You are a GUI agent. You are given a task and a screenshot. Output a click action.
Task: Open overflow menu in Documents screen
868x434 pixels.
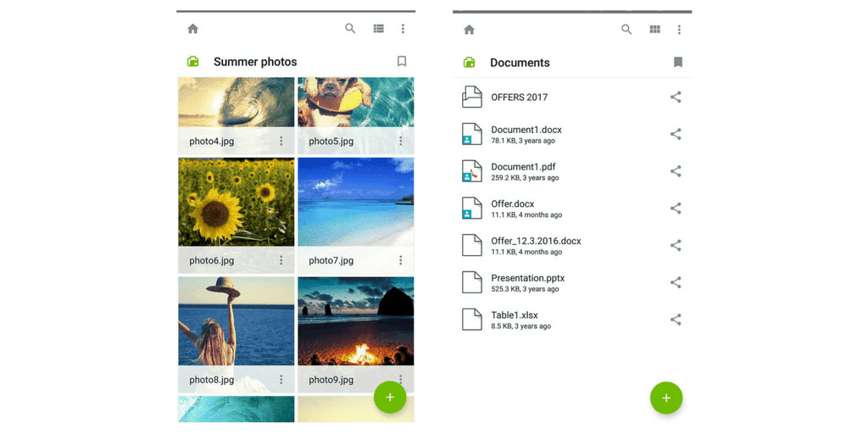(x=679, y=30)
